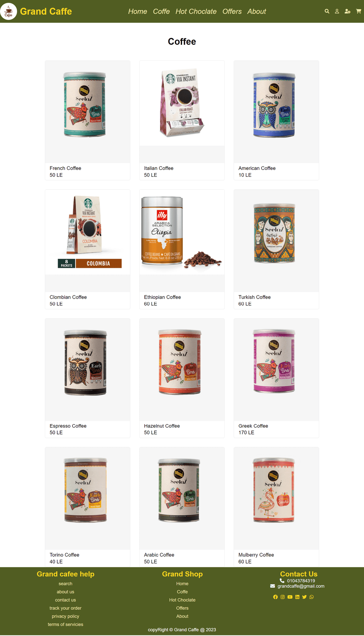Click the user settings icon in header
The height and width of the screenshot is (636, 364).
coord(348,11)
